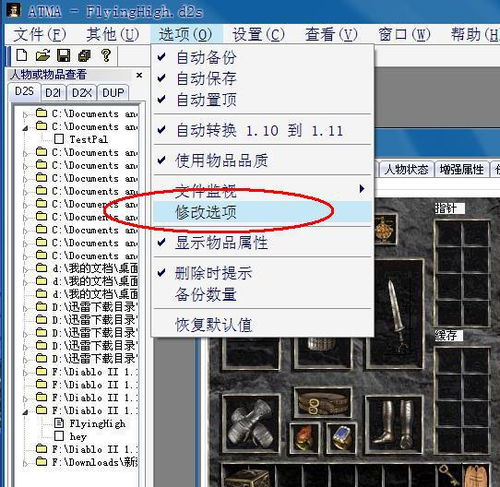Click the ATMA application icon in title bar
This screenshot has height=487, width=500.
(x=14, y=10)
